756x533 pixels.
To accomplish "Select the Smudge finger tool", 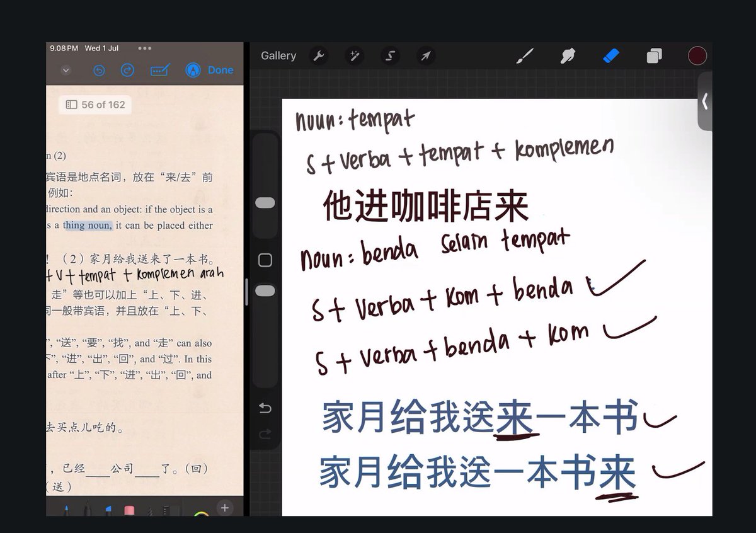I will [568, 56].
